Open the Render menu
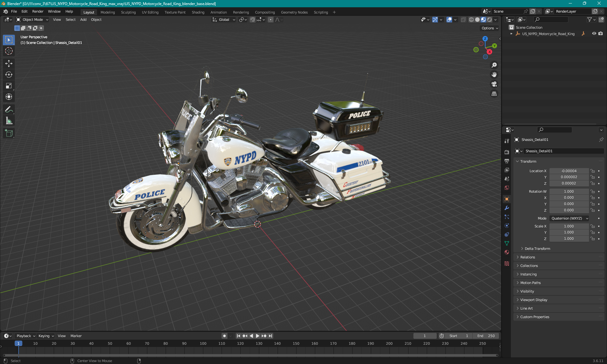Screen dimensions: 607x364 [x=38, y=11]
